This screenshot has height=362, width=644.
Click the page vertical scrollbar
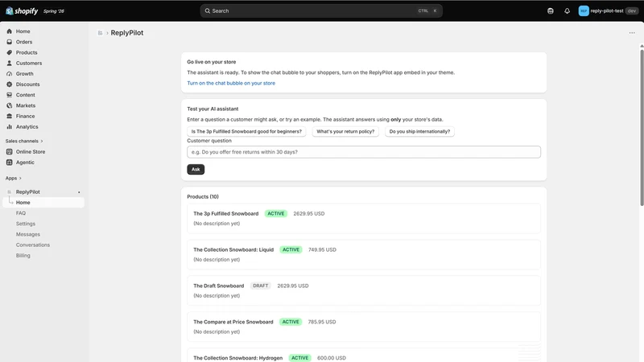click(642, 127)
